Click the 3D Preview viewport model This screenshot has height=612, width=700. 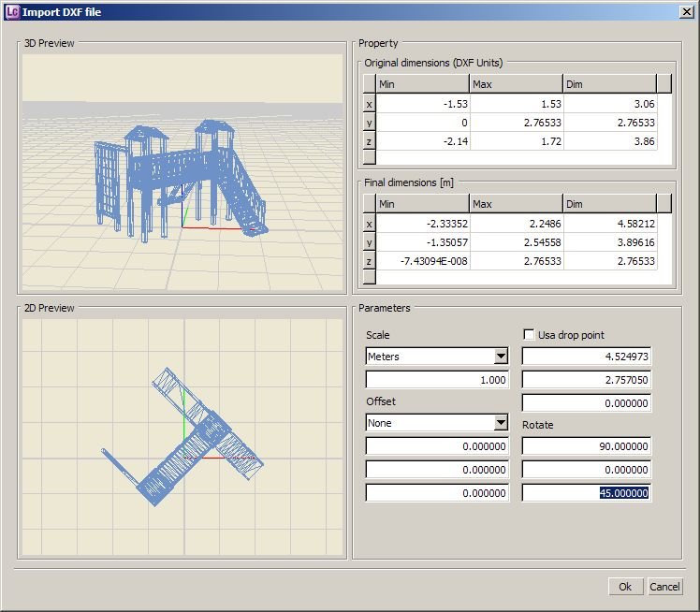point(181,181)
